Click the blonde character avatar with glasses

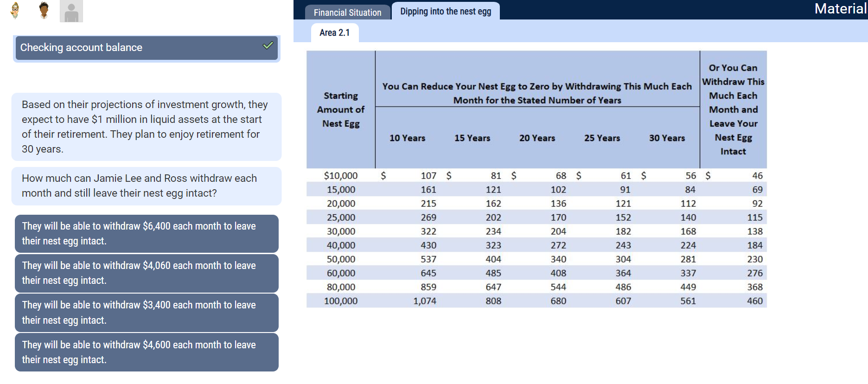(15, 10)
